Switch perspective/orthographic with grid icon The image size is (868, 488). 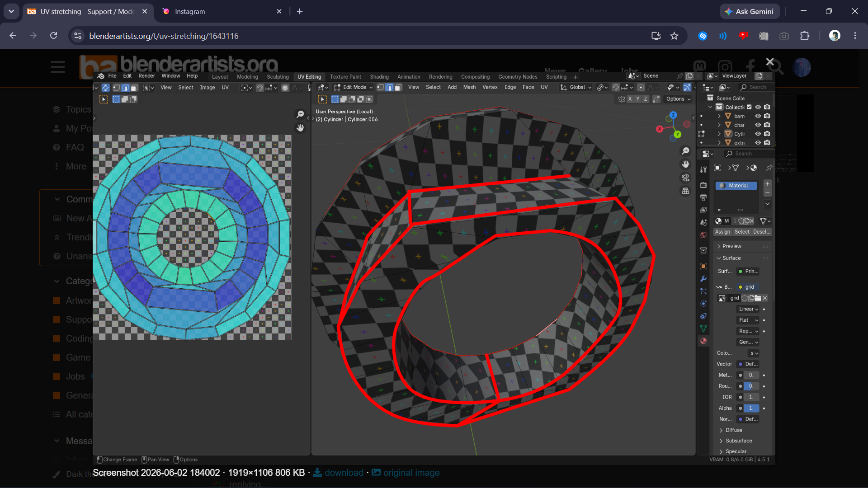point(685,191)
